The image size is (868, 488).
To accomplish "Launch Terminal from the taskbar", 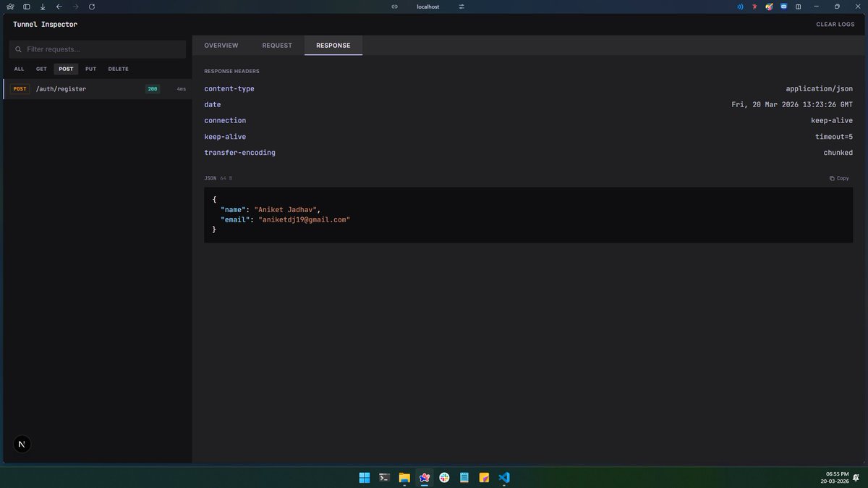I will tap(385, 478).
